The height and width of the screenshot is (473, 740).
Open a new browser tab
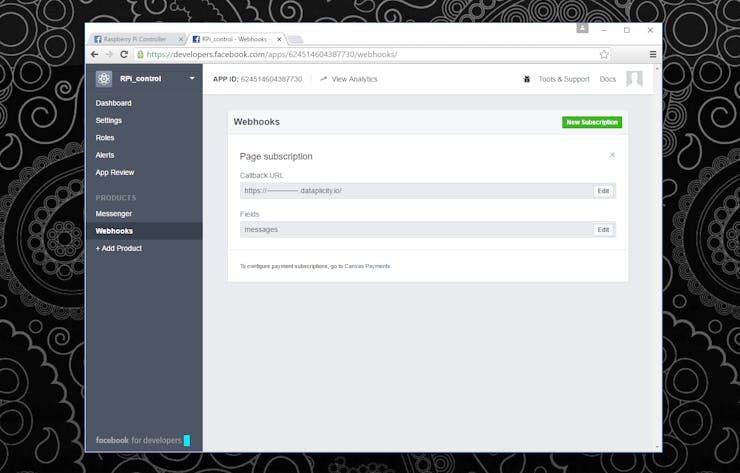coord(295,39)
